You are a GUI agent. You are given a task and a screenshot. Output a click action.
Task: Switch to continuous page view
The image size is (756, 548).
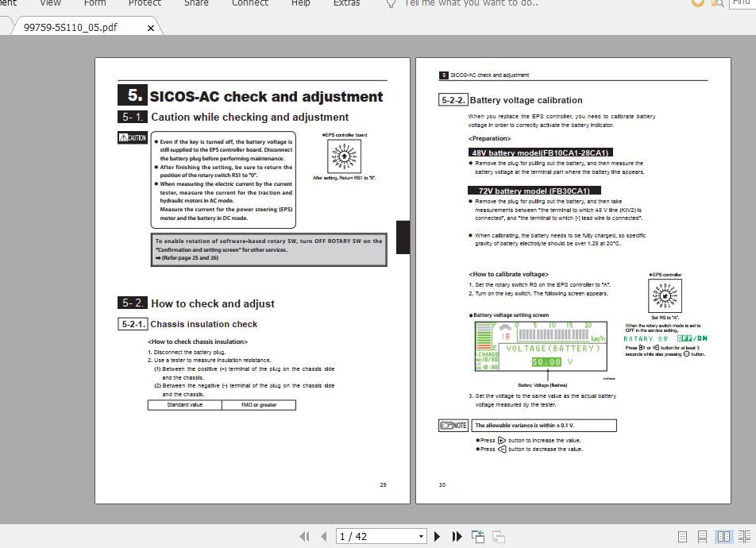tap(703, 536)
